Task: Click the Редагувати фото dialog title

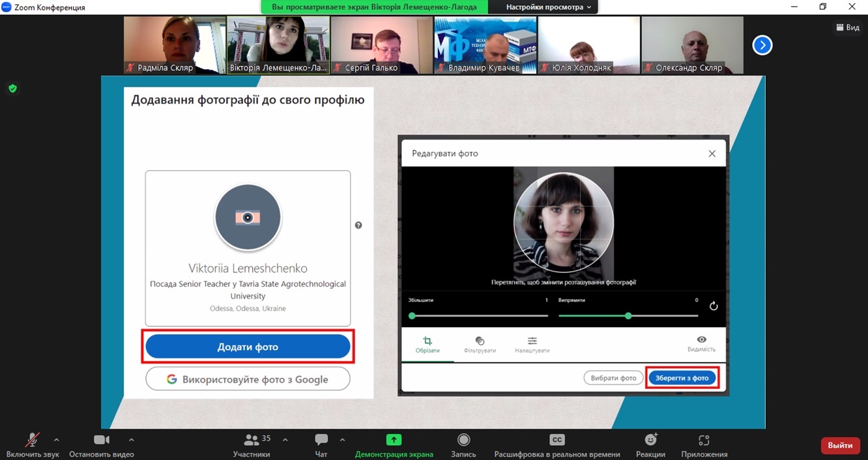Action: (445, 154)
